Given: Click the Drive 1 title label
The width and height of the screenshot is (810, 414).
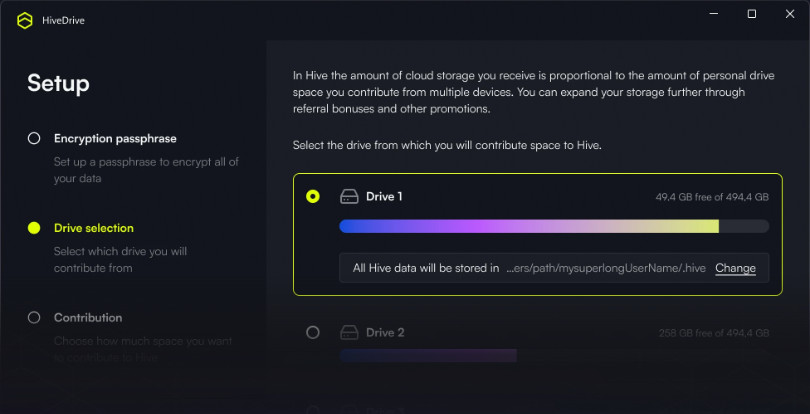Looking at the screenshot, I should tap(384, 197).
